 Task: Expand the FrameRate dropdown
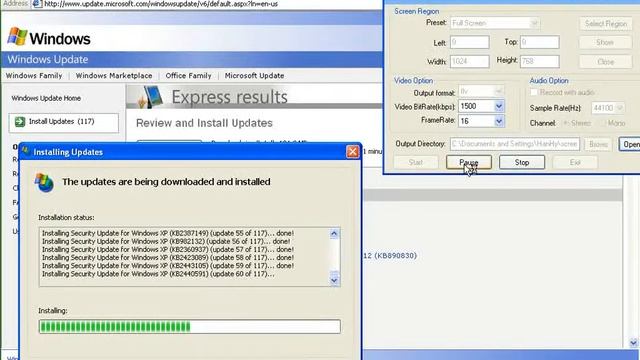(x=499, y=121)
